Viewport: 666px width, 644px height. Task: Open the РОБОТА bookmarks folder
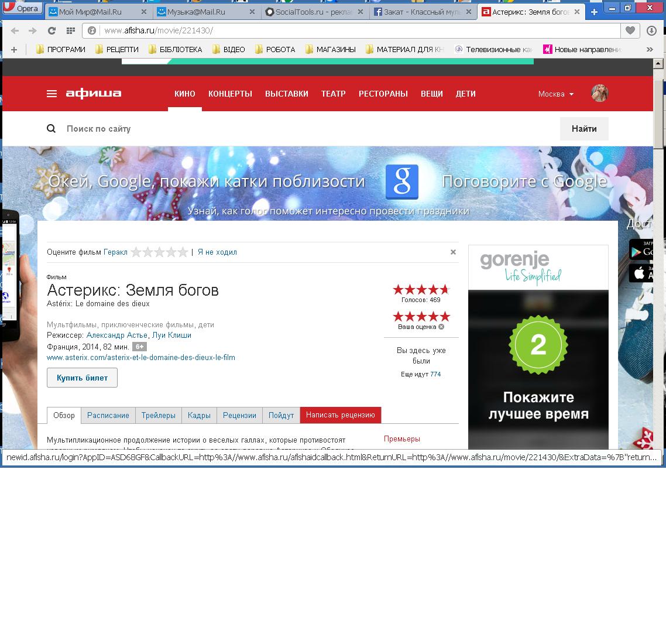[x=275, y=50]
